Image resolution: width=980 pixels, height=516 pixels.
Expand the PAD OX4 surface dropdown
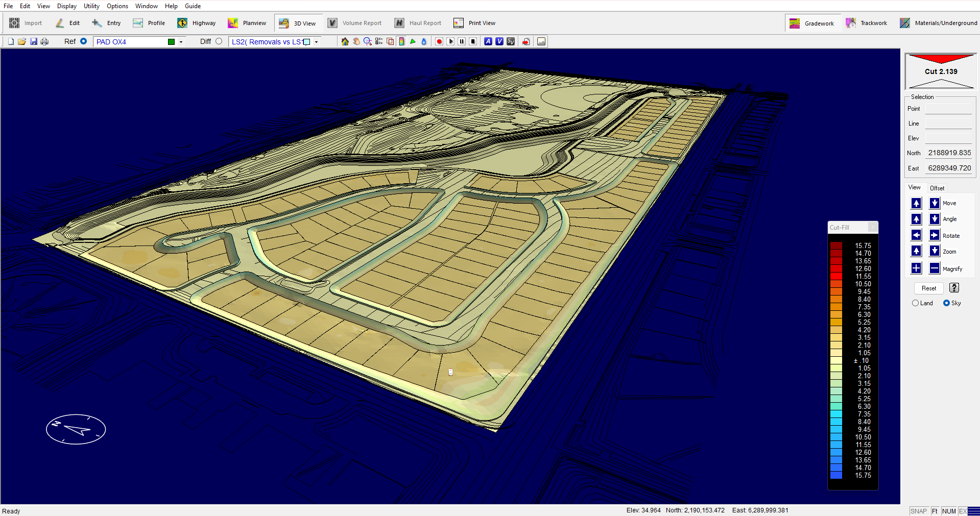(x=181, y=42)
